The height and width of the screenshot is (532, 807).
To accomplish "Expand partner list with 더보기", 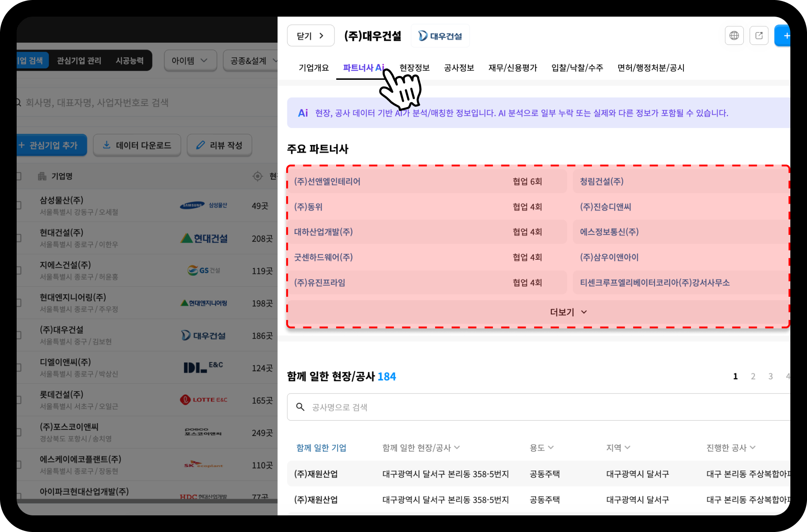I will click(568, 312).
